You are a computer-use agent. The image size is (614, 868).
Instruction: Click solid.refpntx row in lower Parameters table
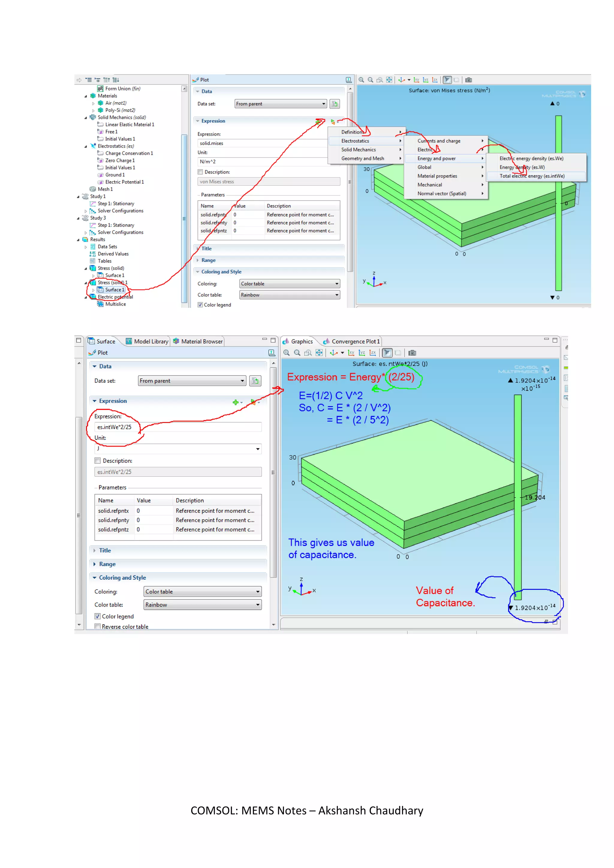(178, 511)
